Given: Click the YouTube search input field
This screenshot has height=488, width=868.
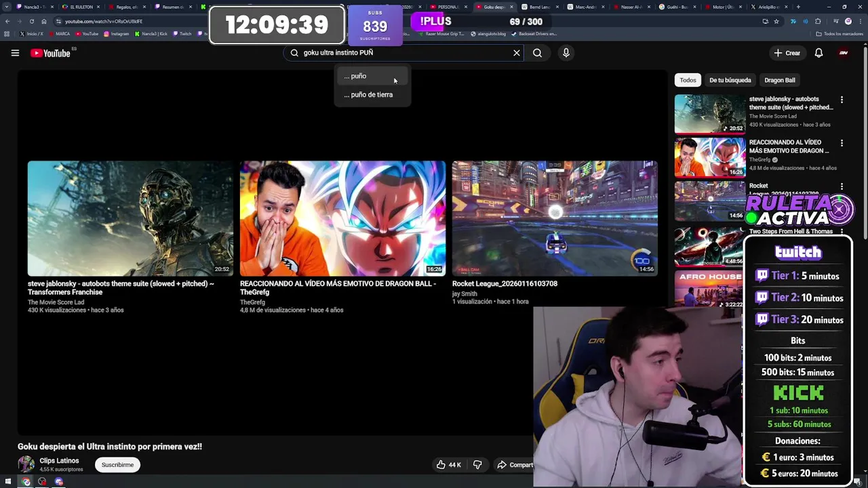Looking at the screenshot, I should (403, 53).
